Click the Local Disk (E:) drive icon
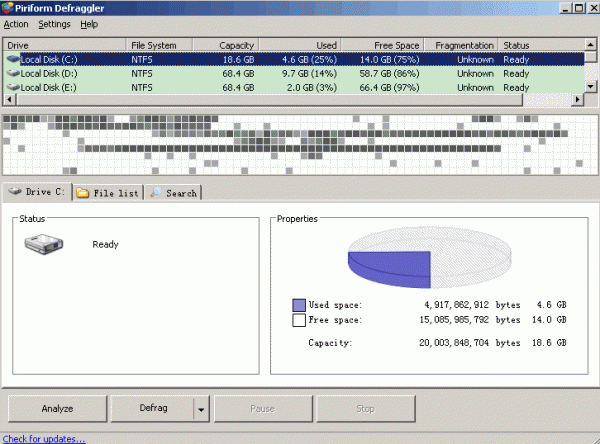The width and height of the screenshot is (600, 444). 13,87
